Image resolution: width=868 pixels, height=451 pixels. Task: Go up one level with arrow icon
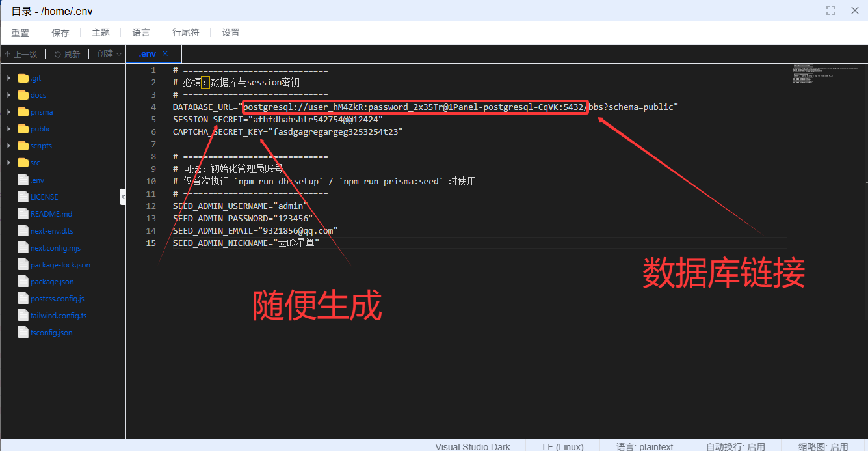(7, 55)
